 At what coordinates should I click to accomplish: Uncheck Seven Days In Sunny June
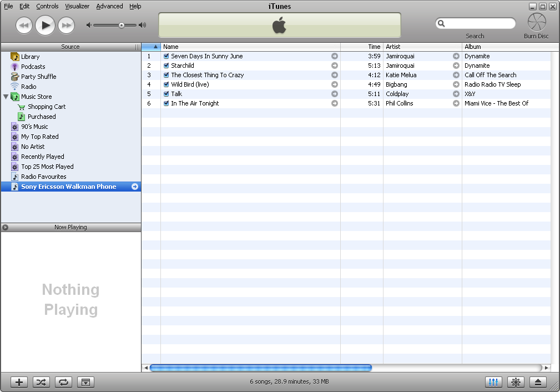click(166, 56)
